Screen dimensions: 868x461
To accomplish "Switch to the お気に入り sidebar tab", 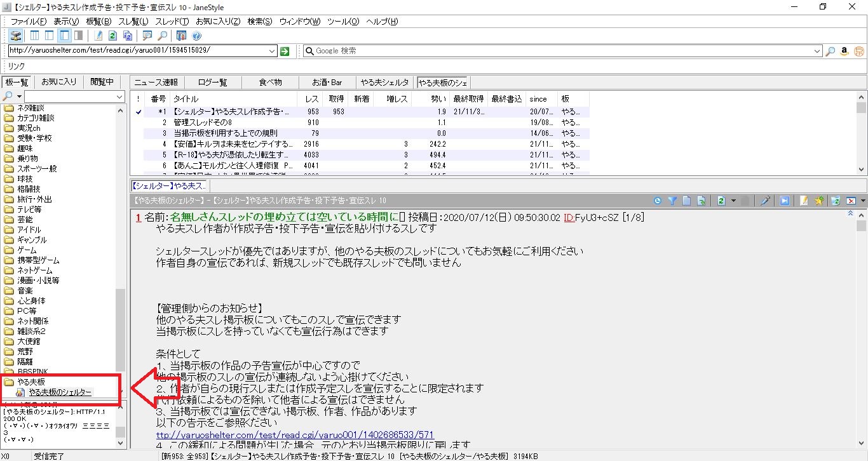I will 59,82.
